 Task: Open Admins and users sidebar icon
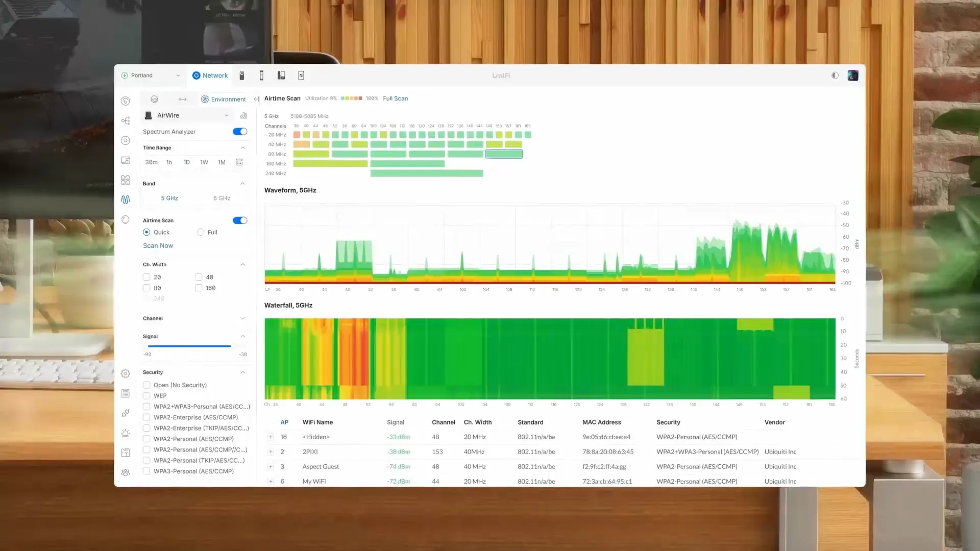click(x=126, y=472)
